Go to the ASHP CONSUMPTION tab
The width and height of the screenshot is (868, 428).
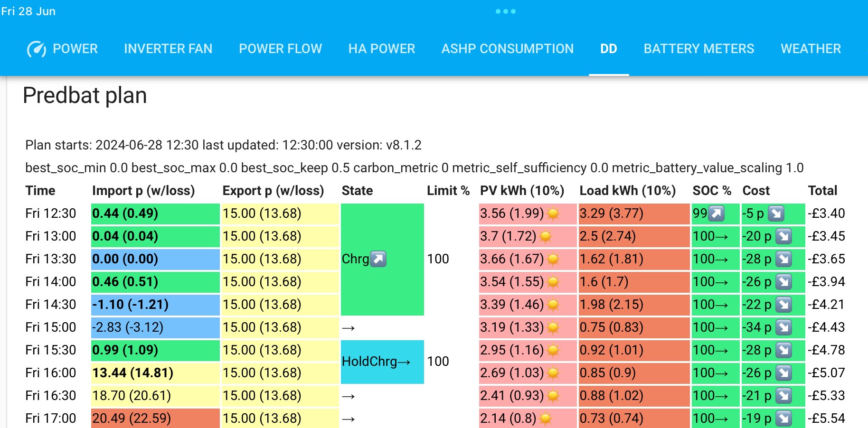click(x=508, y=49)
